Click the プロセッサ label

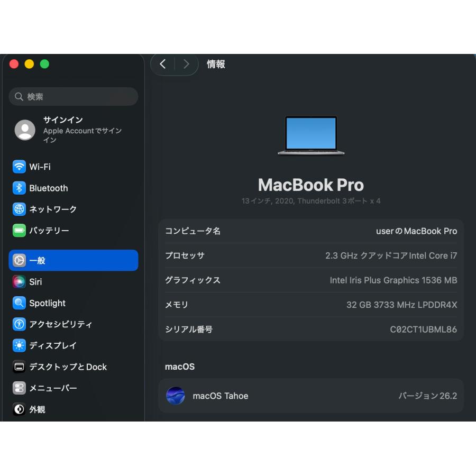(185, 255)
